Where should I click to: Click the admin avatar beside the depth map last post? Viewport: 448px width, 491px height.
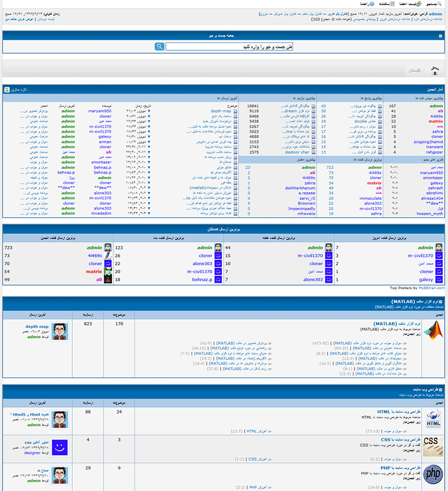pos(60,331)
